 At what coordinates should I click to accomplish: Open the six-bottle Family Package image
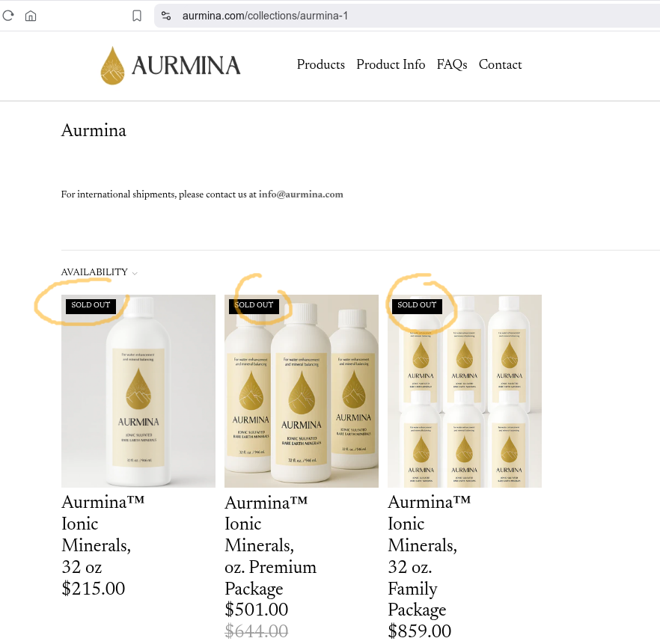click(465, 391)
